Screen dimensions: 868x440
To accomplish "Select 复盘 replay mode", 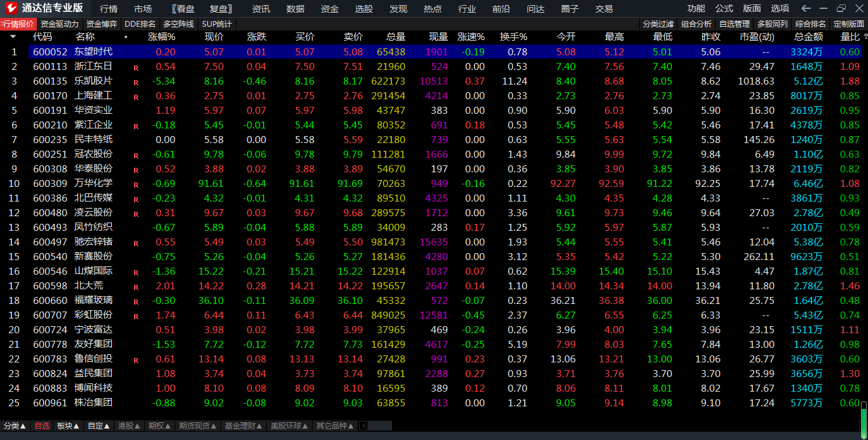I will [220, 9].
